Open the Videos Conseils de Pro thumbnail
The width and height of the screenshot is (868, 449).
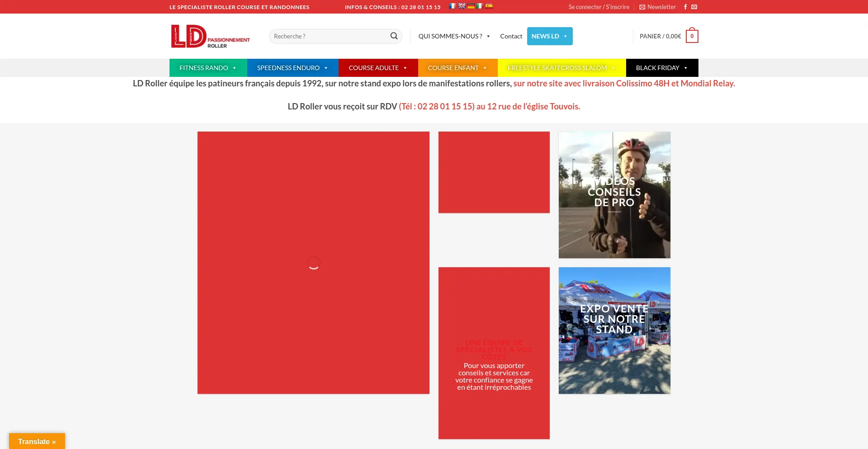[x=614, y=195]
